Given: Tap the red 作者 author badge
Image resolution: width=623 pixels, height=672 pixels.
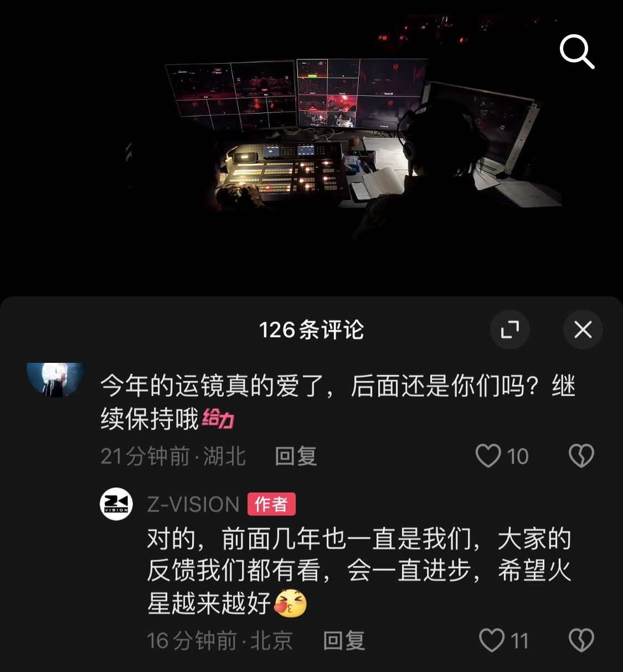Looking at the screenshot, I should pos(271,504).
